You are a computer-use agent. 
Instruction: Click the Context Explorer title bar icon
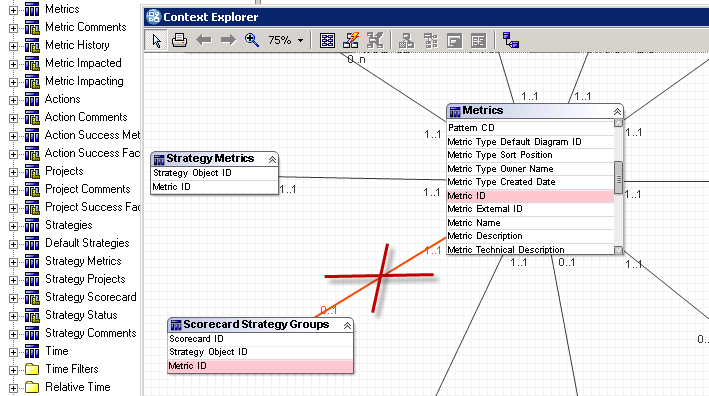tap(154, 17)
